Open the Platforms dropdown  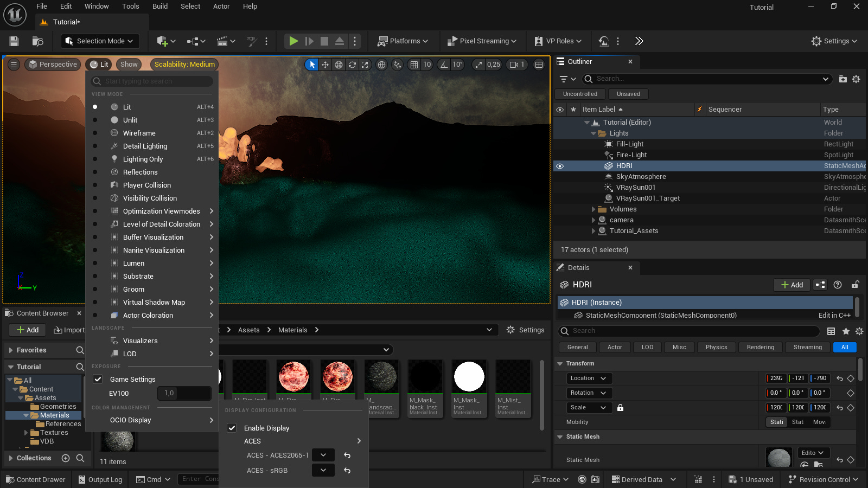pyautogui.click(x=403, y=41)
